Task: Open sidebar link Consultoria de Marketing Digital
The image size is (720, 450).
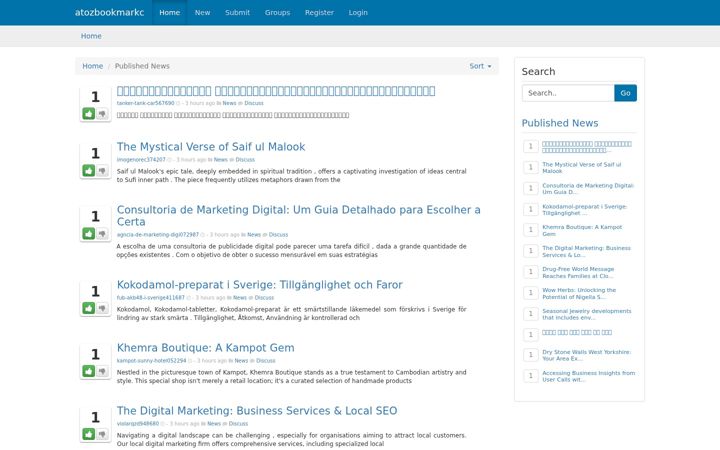Action: click(588, 189)
